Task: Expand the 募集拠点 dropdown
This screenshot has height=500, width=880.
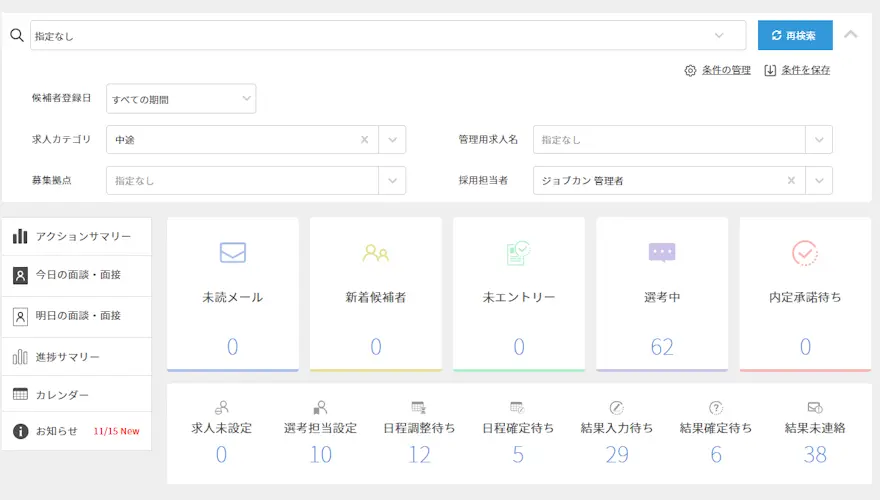Action: (x=392, y=181)
